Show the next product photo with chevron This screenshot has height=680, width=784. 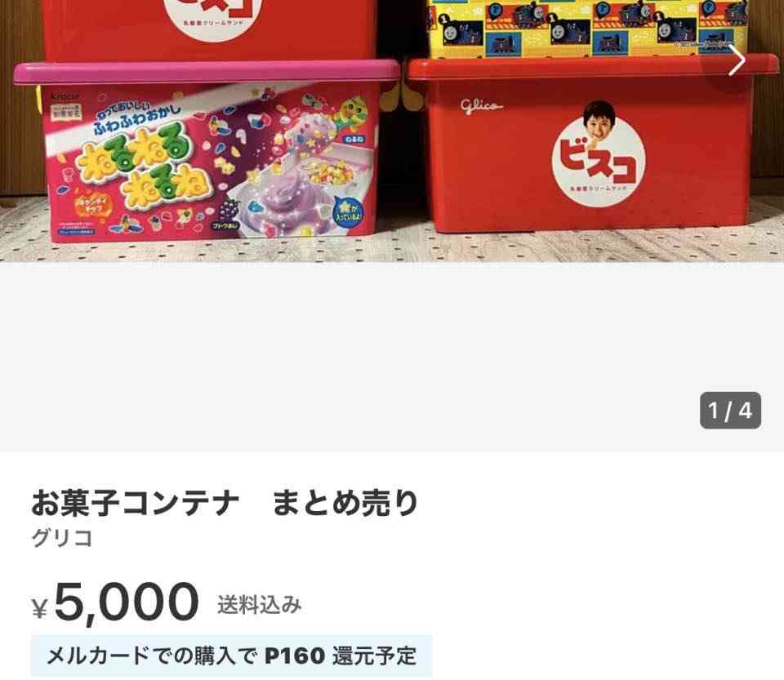tap(737, 60)
